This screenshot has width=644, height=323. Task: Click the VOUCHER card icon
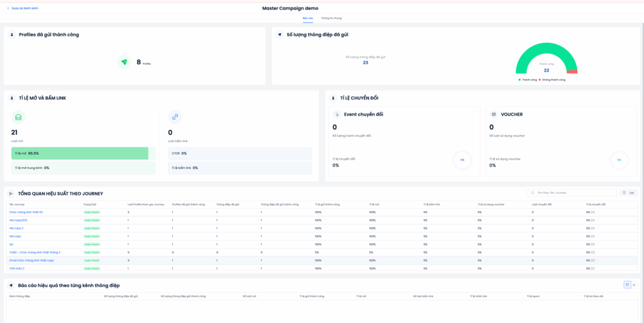494,114
